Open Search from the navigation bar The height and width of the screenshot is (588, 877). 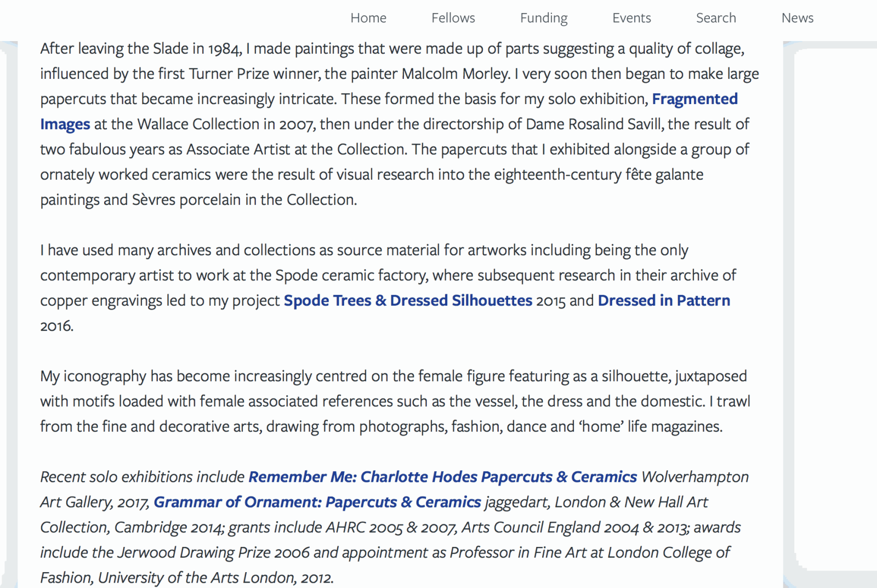(x=716, y=18)
